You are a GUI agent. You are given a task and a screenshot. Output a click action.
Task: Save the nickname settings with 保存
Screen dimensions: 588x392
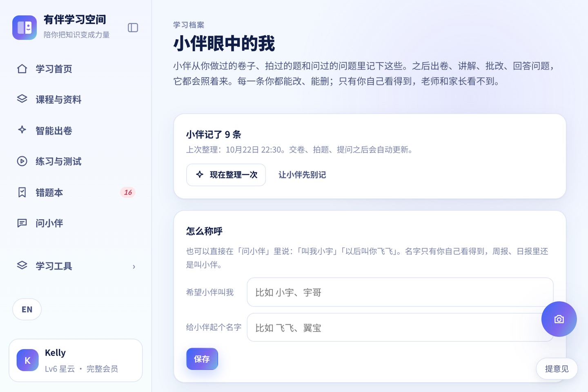202,359
